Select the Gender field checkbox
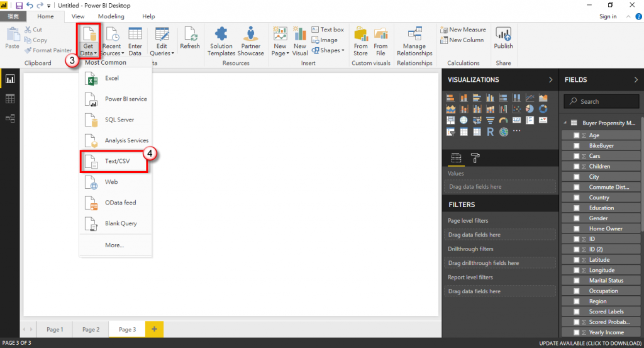The image size is (644, 348). pos(576,218)
